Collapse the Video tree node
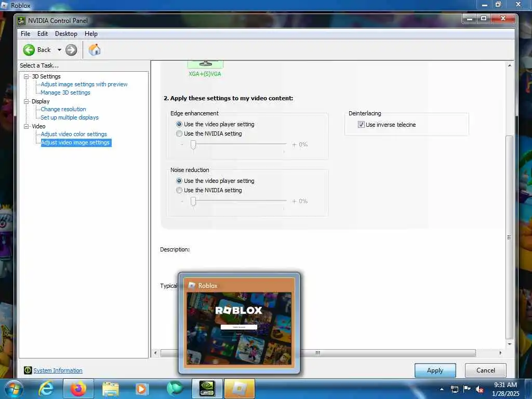Screen dimensions: 532x399 click(26, 126)
